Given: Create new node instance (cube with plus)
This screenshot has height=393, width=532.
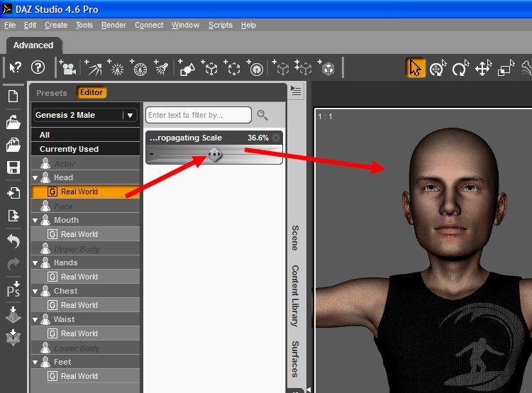Looking at the screenshot, I should (281, 67).
